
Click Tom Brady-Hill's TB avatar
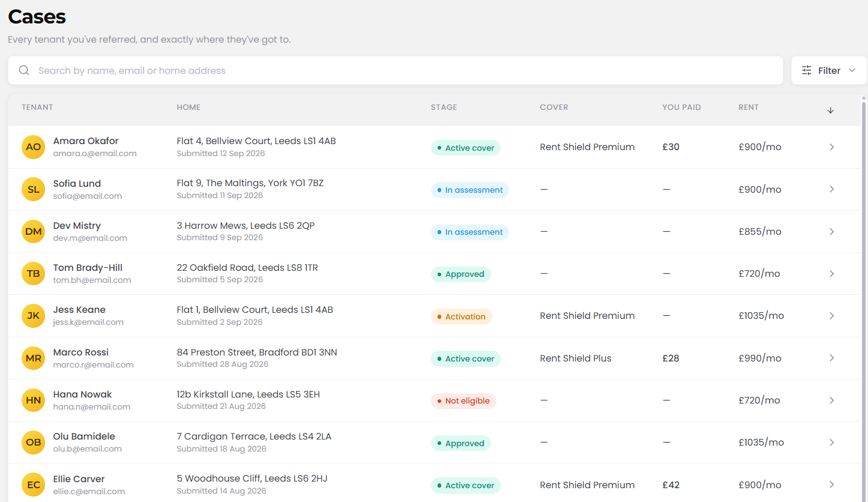[x=34, y=274]
